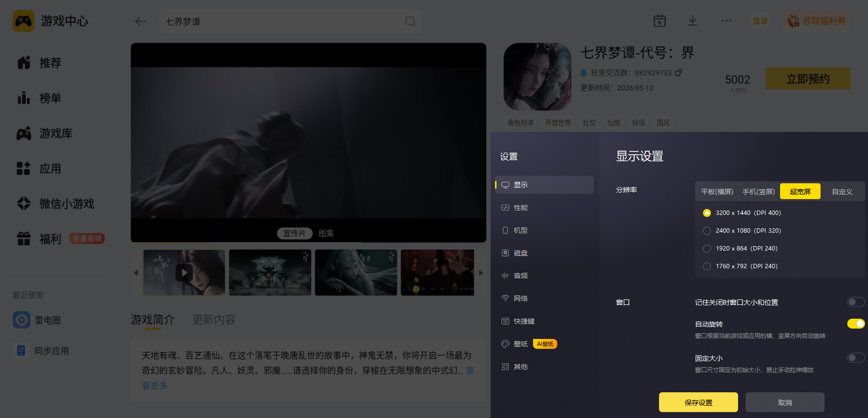
Task: Show the 图集 media tab
Action: (x=327, y=233)
